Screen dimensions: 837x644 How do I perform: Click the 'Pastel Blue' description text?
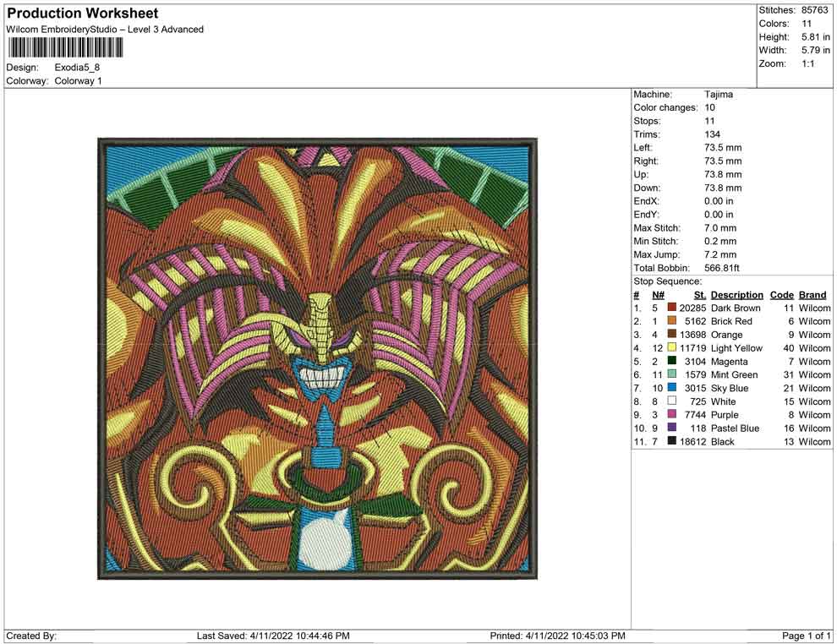(x=735, y=428)
